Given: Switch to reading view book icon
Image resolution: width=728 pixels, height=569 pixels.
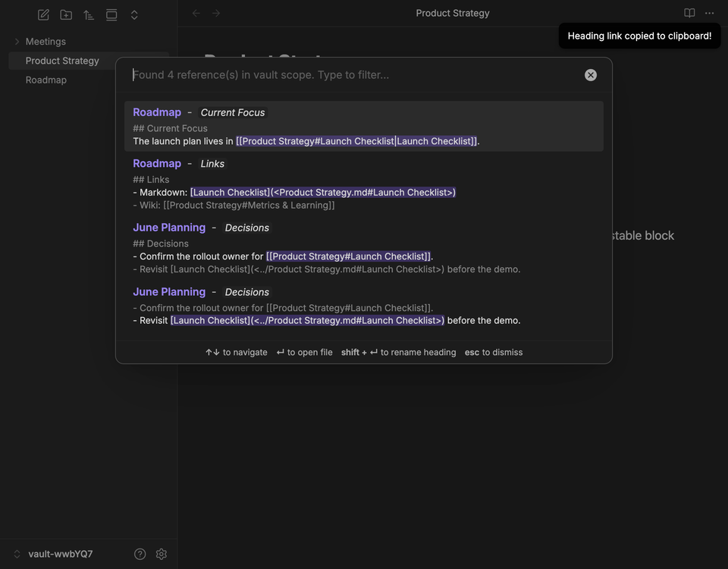Looking at the screenshot, I should click(689, 13).
